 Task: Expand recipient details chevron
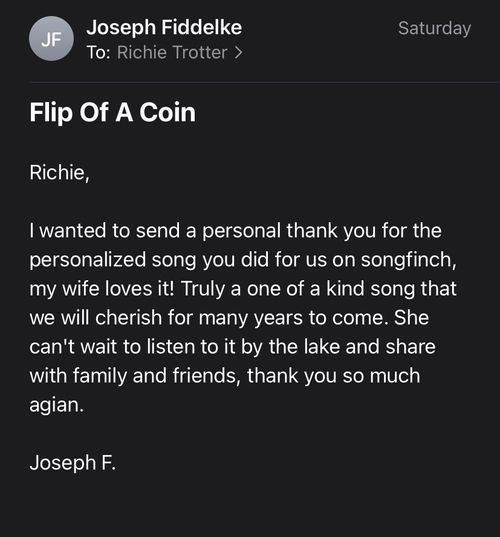[x=238, y=53]
